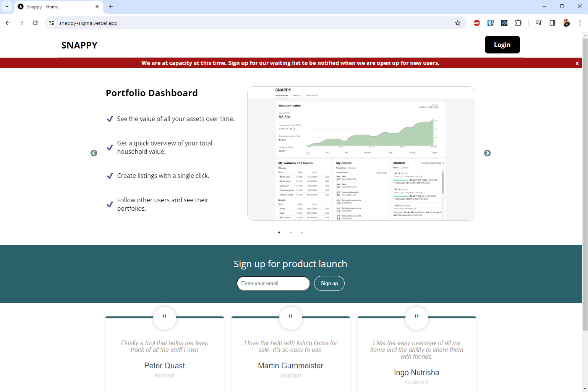
Task: Click 'Follow other users' feature text
Action: pyautogui.click(x=163, y=204)
